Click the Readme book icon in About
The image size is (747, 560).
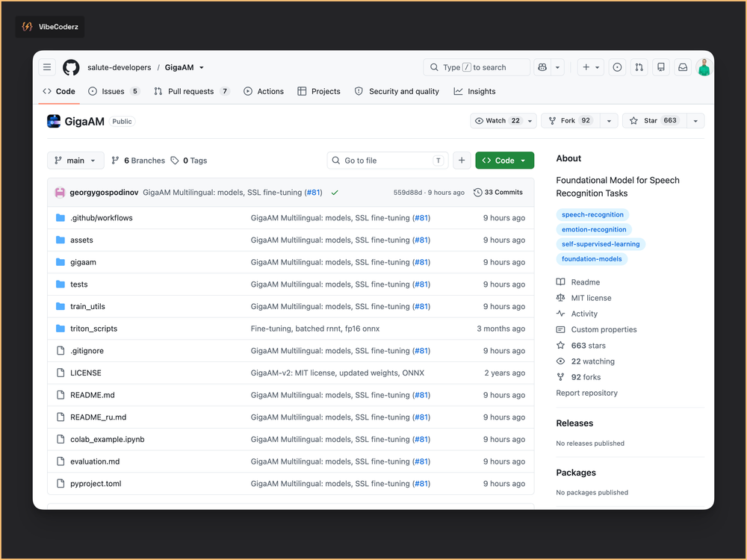[x=561, y=282]
